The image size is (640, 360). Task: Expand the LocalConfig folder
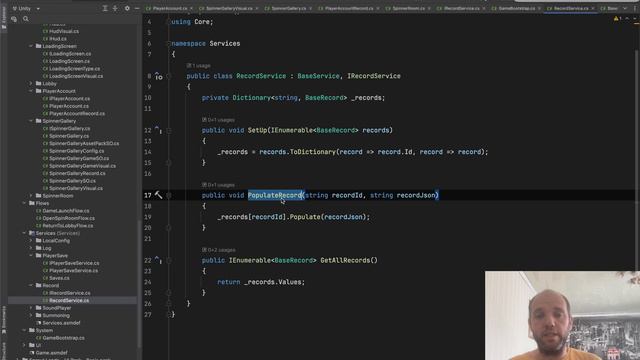pos(31,240)
